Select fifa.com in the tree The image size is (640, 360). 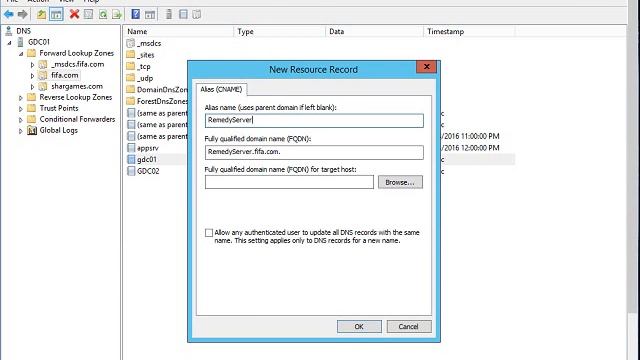[65, 75]
